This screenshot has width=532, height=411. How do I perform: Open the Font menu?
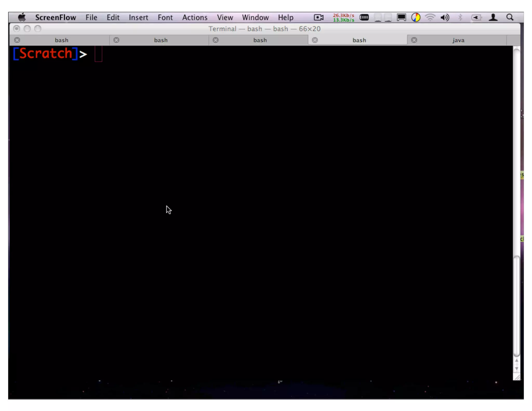coord(165,17)
